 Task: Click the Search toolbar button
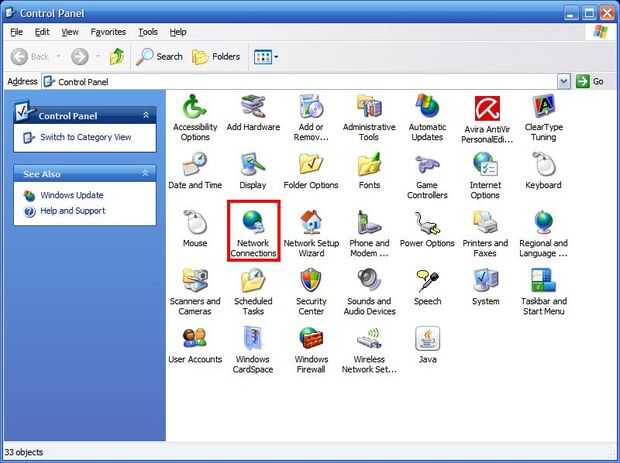click(159, 57)
